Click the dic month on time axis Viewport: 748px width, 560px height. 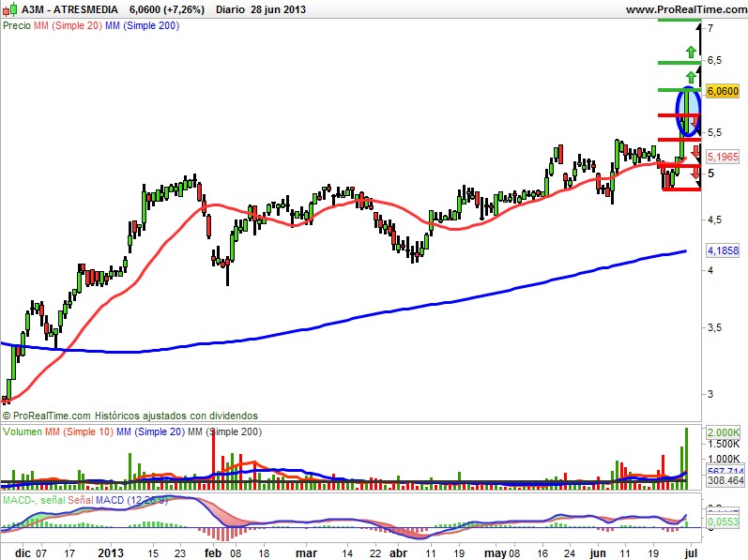(x=23, y=553)
